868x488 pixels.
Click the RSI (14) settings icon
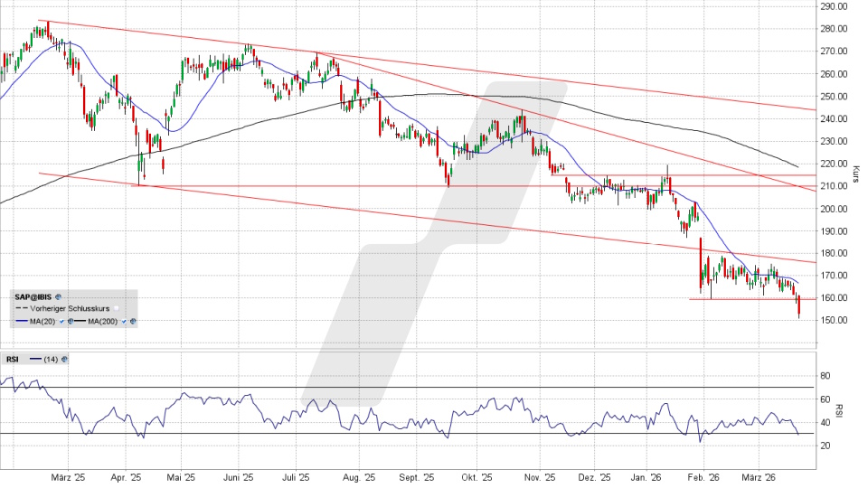click(65, 359)
